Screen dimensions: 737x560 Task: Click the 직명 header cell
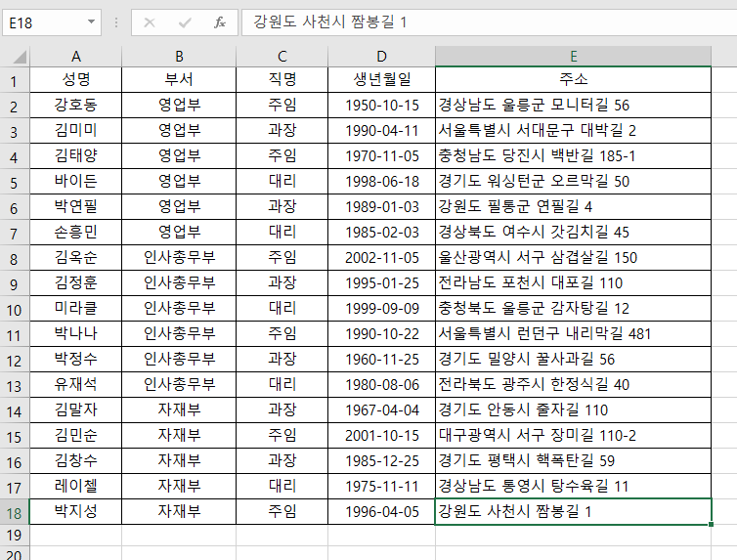coord(282,79)
